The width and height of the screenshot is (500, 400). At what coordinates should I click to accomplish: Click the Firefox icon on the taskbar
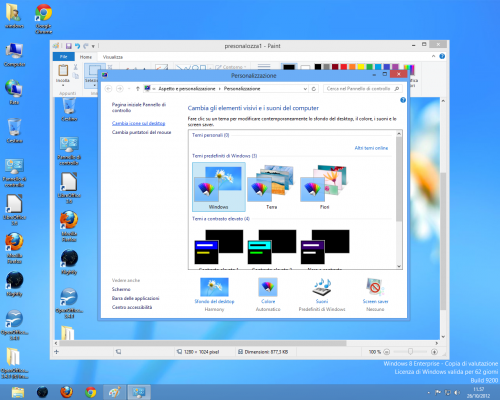pos(66,392)
